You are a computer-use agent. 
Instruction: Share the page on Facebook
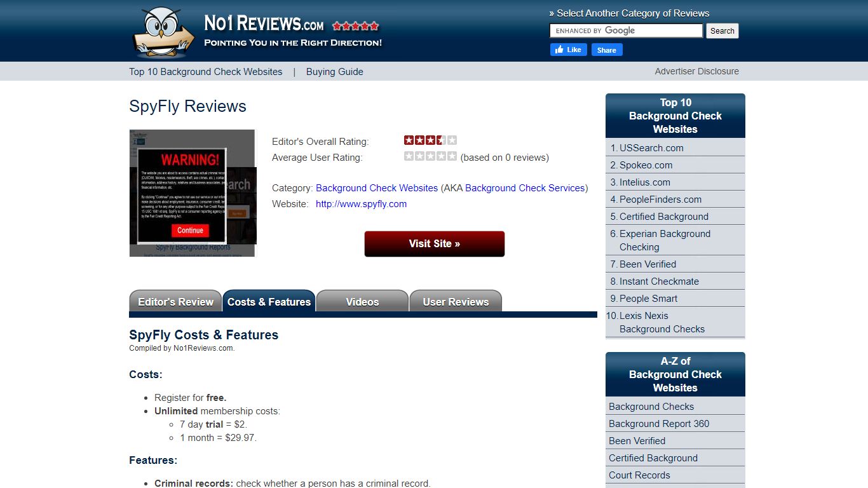tap(607, 50)
